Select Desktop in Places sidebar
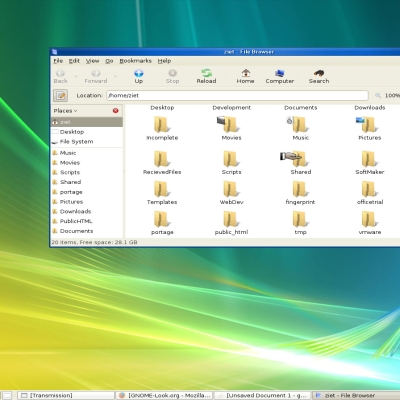The height and width of the screenshot is (400, 400). (87, 132)
